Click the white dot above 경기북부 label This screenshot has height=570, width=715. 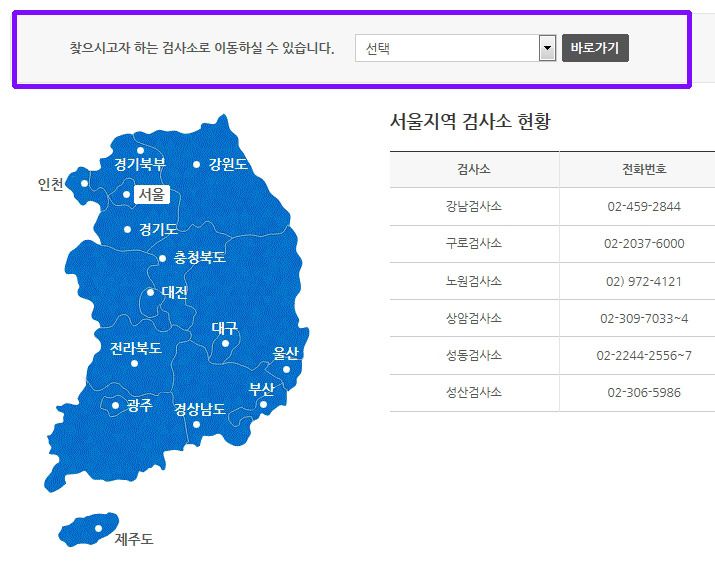tap(140, 150)
